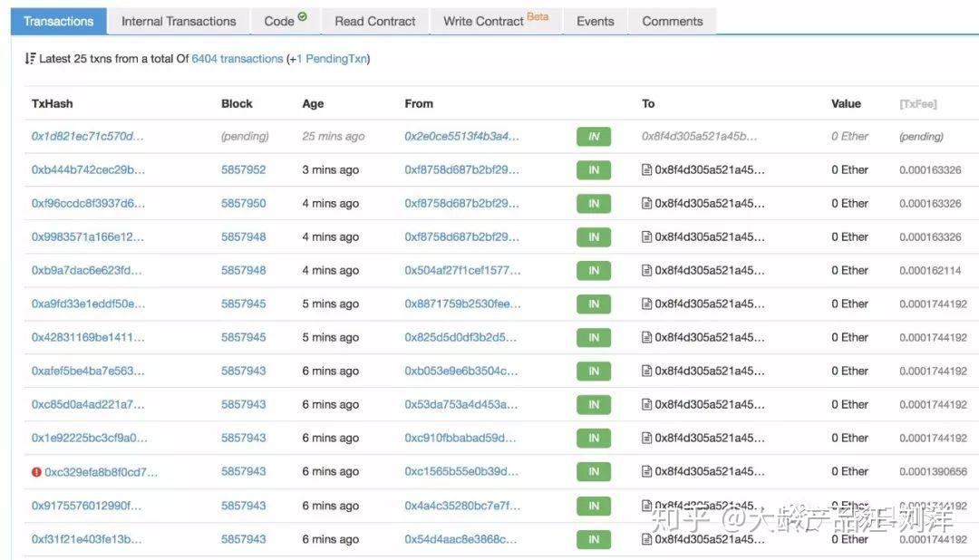979x560 pixels.
Task: Click red error icon beside 0xc329efa8b8f0cd7 hash
Action: click(36, 472)
